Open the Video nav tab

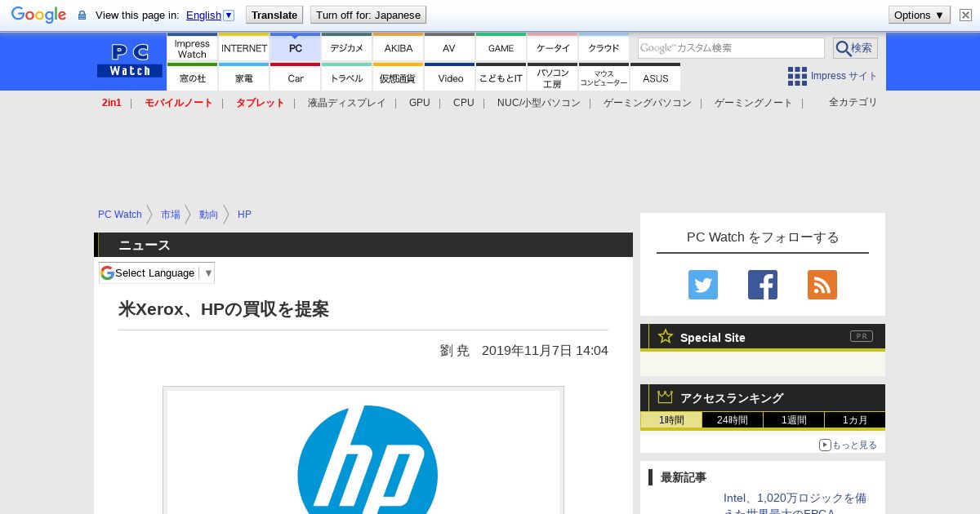tap(450, 78)
